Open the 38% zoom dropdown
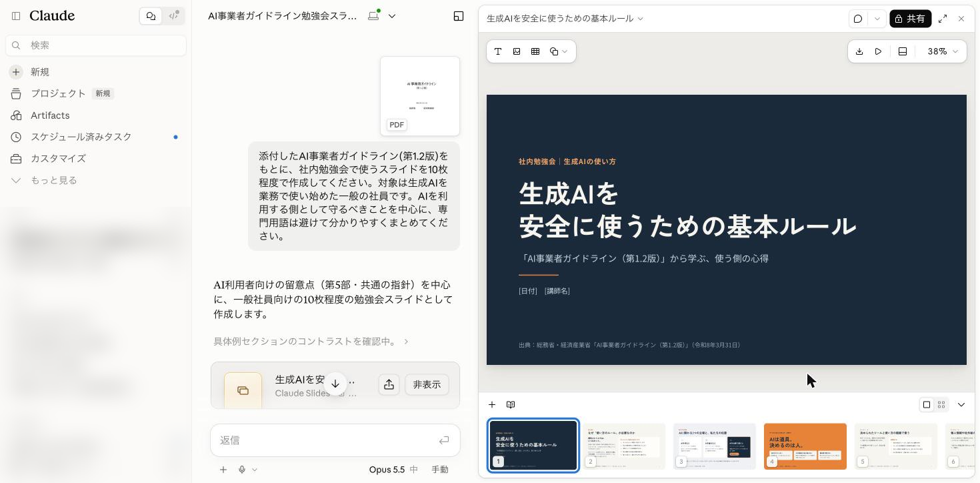Screen dimensions: 980x483 click(x=943, y=51)
